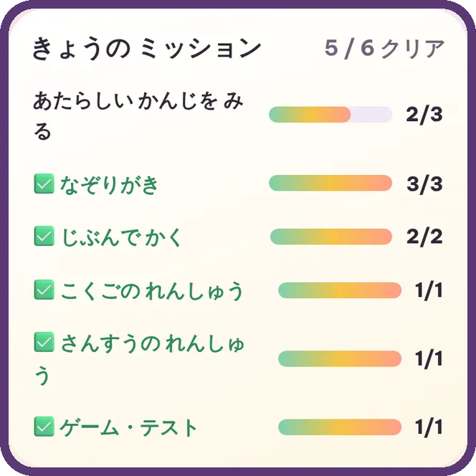Open the じぶんで かく mission text
476x476 pixels.
coord(121,237)
